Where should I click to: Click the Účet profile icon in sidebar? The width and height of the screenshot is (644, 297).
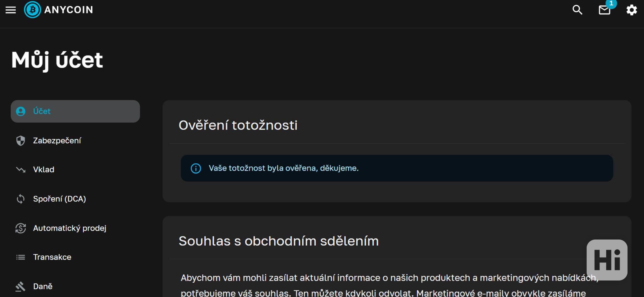(21, 111)
